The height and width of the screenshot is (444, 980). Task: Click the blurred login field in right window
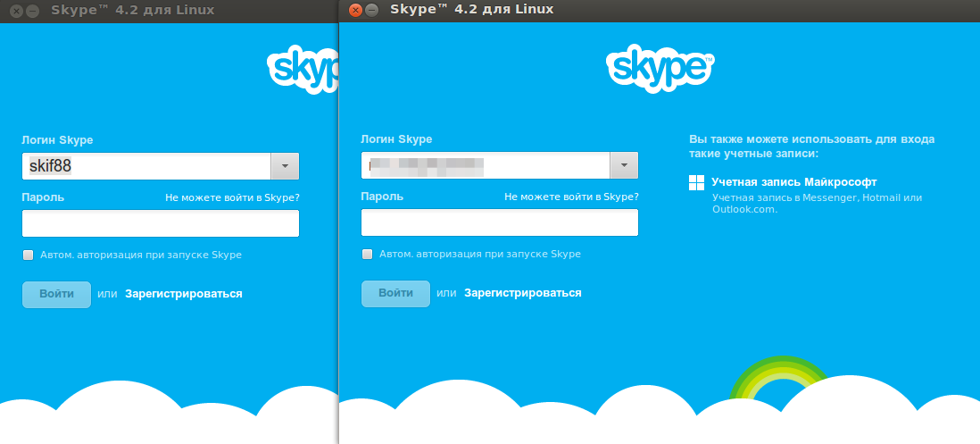[486, 166]
